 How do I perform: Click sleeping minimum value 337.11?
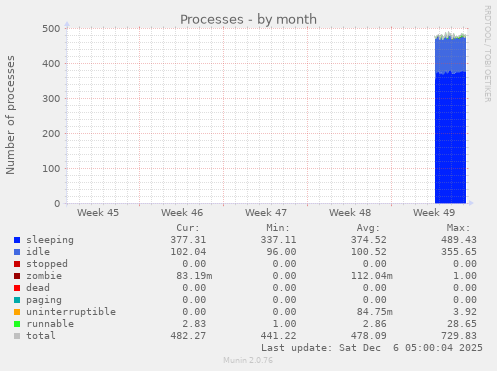(278, 240)
